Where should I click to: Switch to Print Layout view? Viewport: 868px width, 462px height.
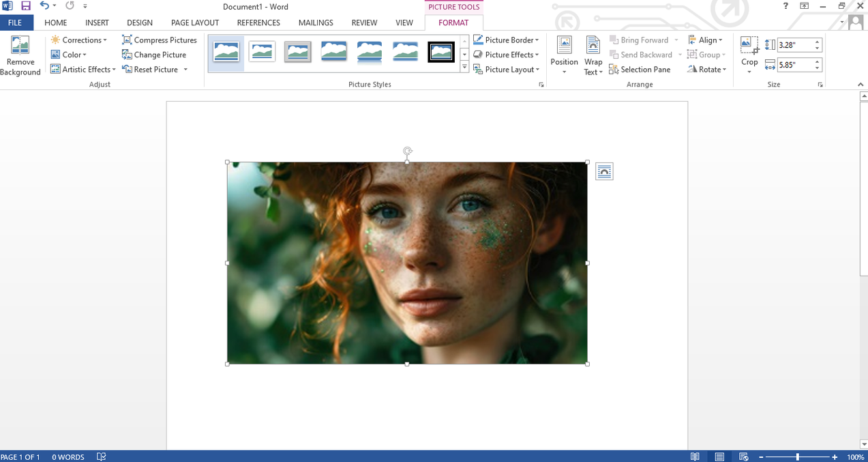pos(719,457)
